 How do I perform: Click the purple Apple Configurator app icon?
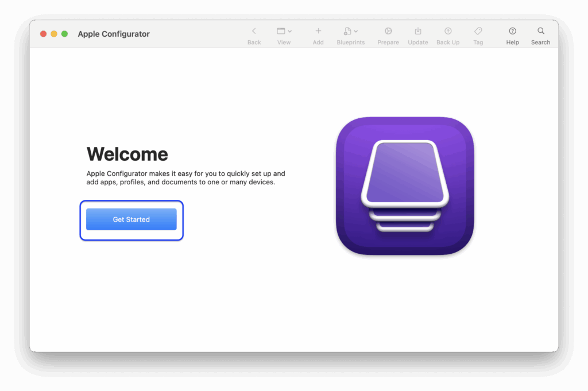[x=405, y=186]
